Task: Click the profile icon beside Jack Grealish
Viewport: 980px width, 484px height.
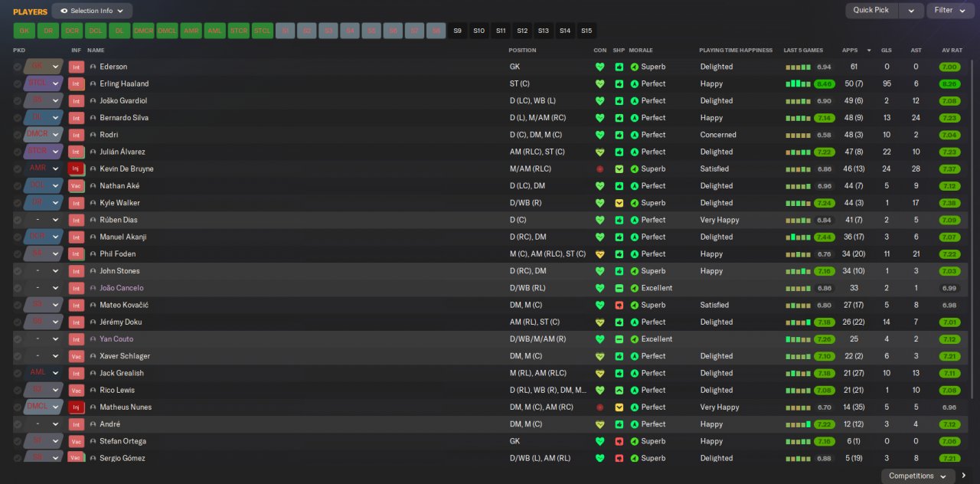Action: tap(93, 373)
